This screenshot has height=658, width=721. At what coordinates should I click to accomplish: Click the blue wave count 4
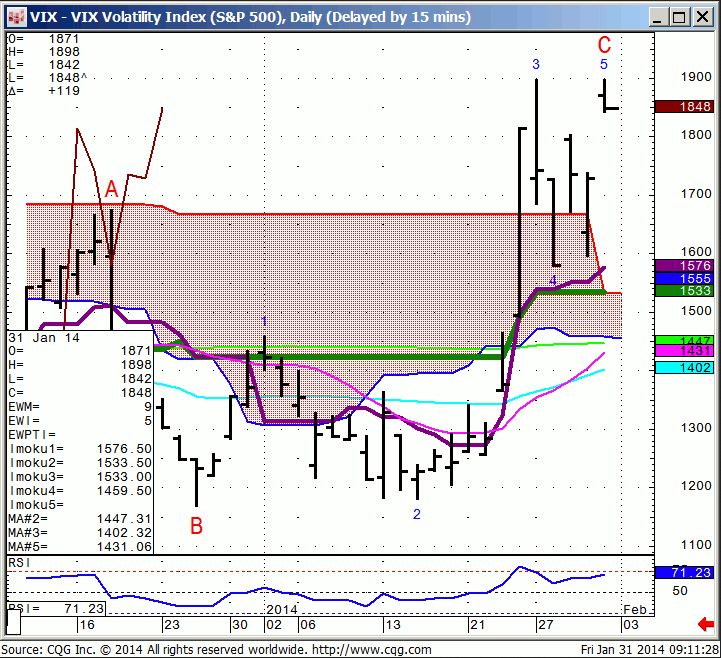pyautogui.click(x=553, y=280)
